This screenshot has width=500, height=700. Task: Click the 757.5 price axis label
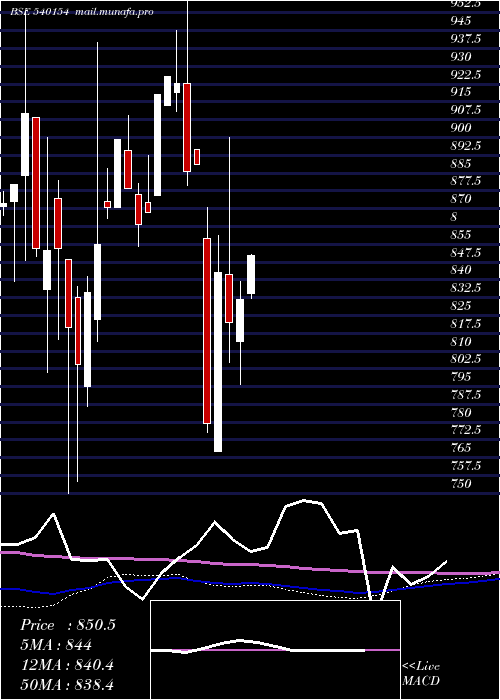coord(466,466)
